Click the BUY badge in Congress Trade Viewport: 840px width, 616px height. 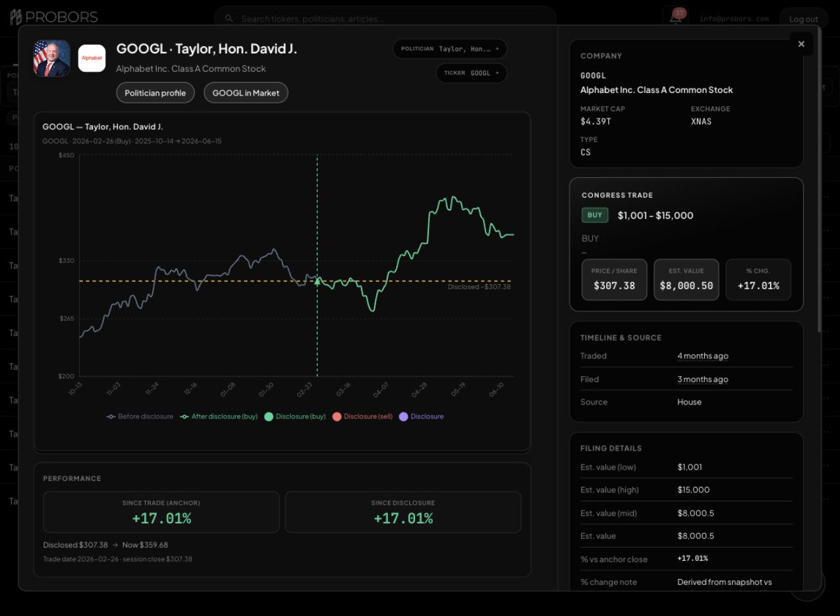(595, 215)
